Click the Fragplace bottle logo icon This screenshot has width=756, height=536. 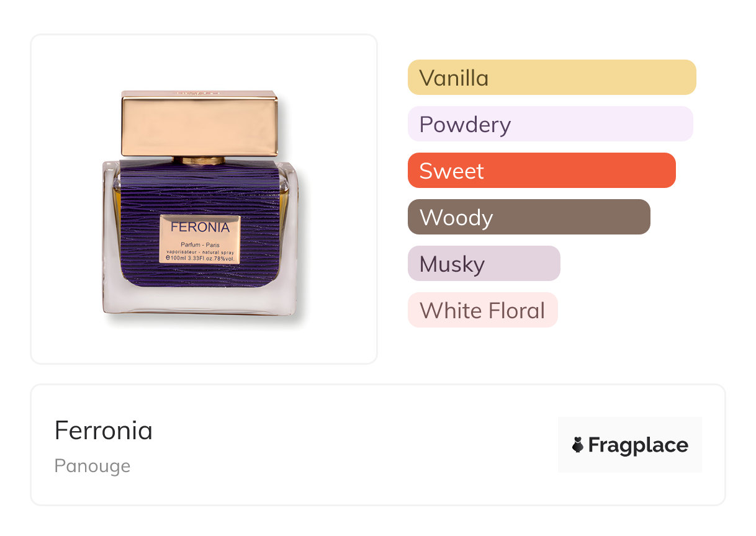coord(578,445)
